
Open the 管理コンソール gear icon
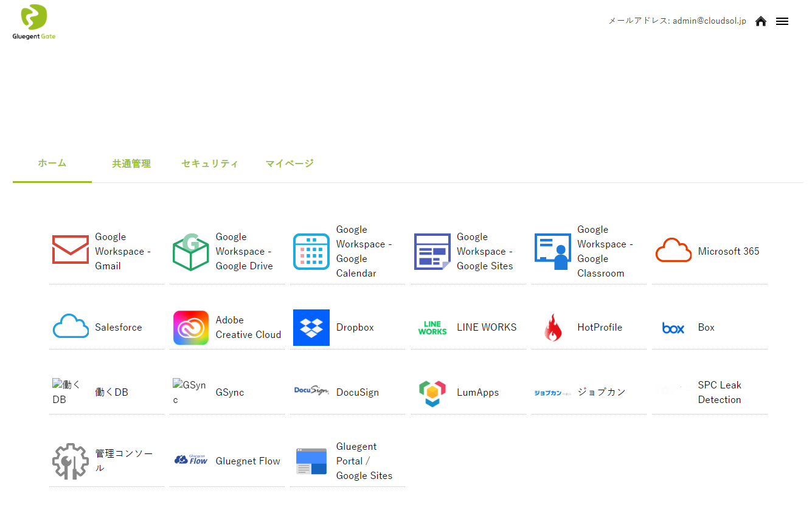point(71,461)
